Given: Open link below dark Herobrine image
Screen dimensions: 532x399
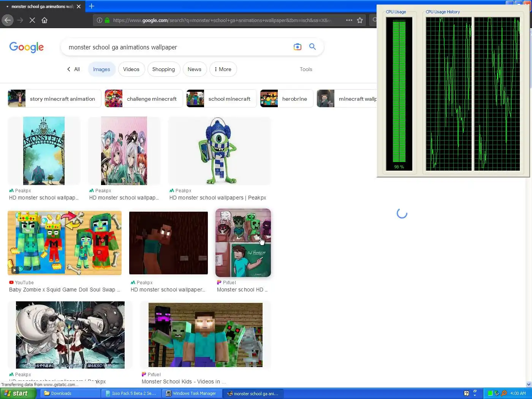Looking at the screenshot, I should click(x=168, y=290).
